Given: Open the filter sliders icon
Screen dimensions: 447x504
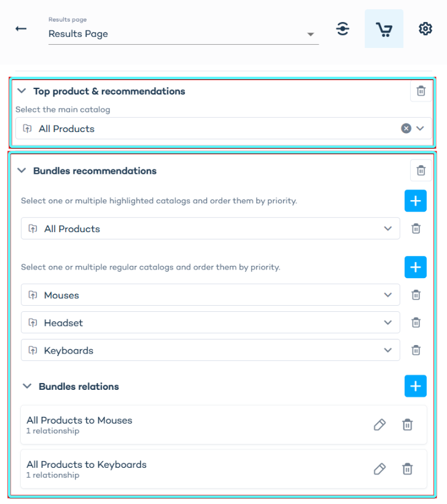Looking at the screenshot, I should tap(343, 29).
